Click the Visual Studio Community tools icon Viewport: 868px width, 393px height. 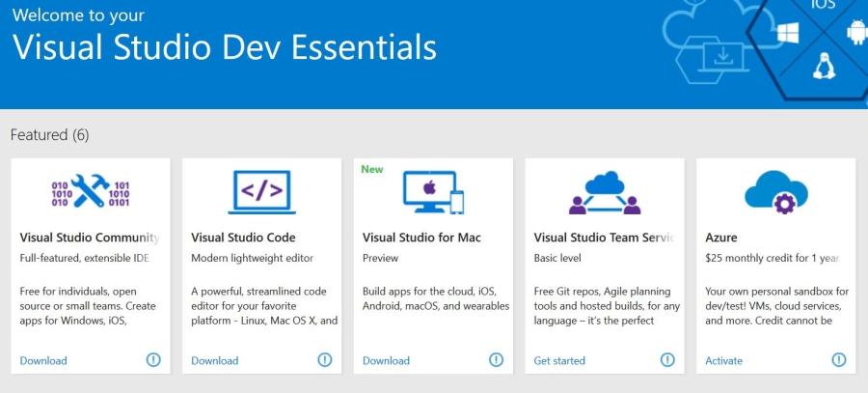(x=91, y=190)
